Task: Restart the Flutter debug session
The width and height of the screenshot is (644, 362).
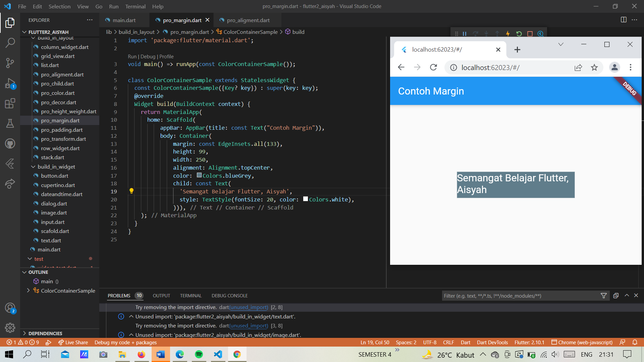Action: point(519,34)
